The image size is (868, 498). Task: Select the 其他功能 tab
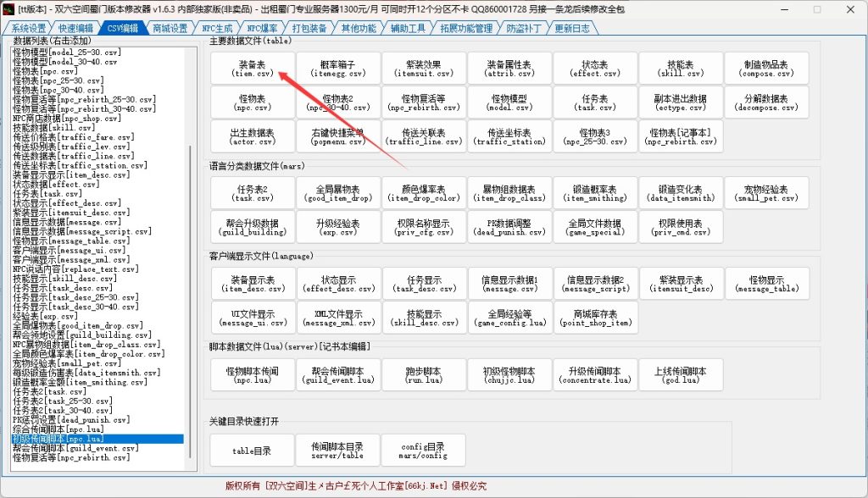(359, 28)
